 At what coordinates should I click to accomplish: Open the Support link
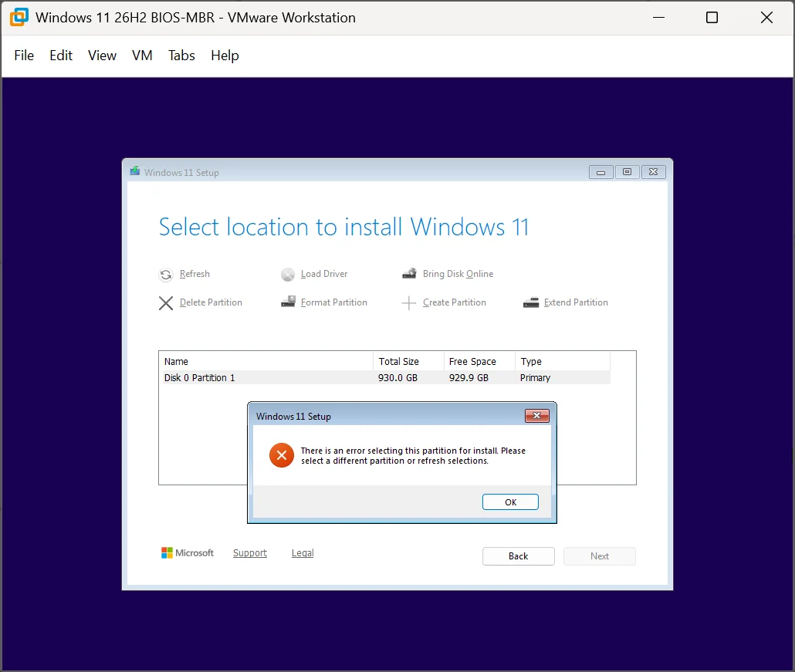coord(250,553)
